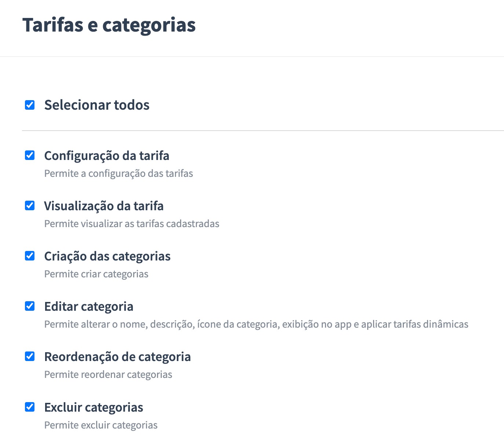The image size is (504, 441).
Task: Uncheck the Criação das categorias checkbox
Action: click(x=30, y=256)
